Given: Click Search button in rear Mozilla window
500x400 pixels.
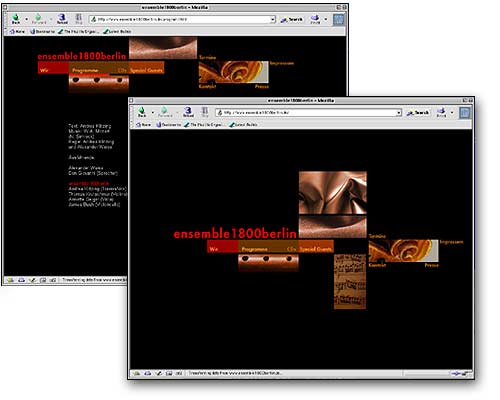Looking at the screenshot, I should click(292, 20).
